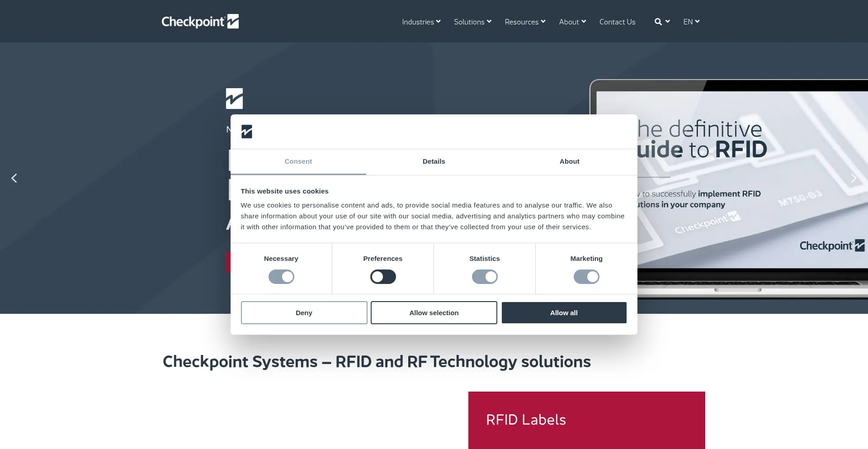Toggle the Necessary cookies switch
The width and height of the screenshot is (868, 449).
[281, 277]
